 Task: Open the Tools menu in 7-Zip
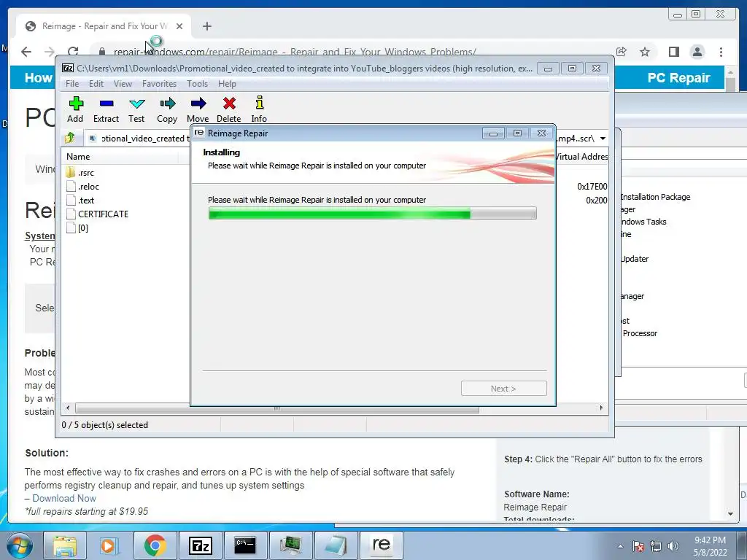197,84
